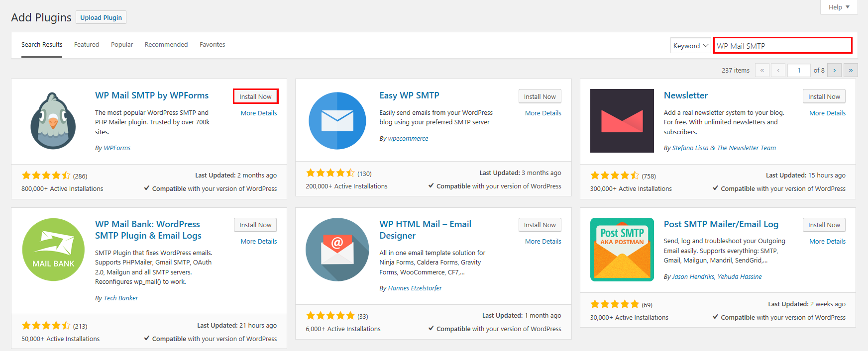This screenshot has width=868, height=351.
Task: Click '50,000+ Active Installations' text
Action: pos(61,339)
